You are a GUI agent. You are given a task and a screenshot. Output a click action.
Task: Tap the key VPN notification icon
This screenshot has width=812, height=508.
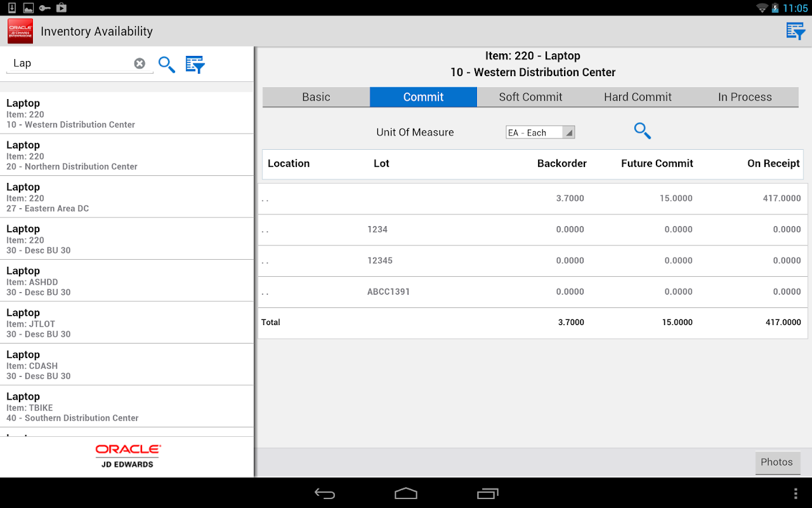pos(45,8)
